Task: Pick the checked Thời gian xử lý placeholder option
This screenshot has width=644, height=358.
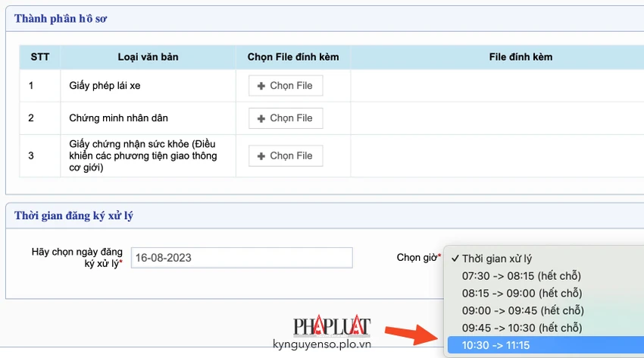Action: pyautogui.click(x=546, y=259)
